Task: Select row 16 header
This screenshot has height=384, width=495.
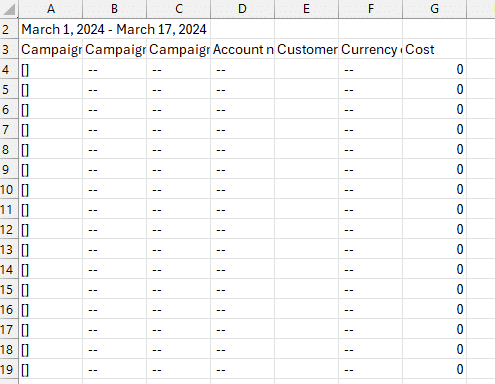Action: click(9, 309)
